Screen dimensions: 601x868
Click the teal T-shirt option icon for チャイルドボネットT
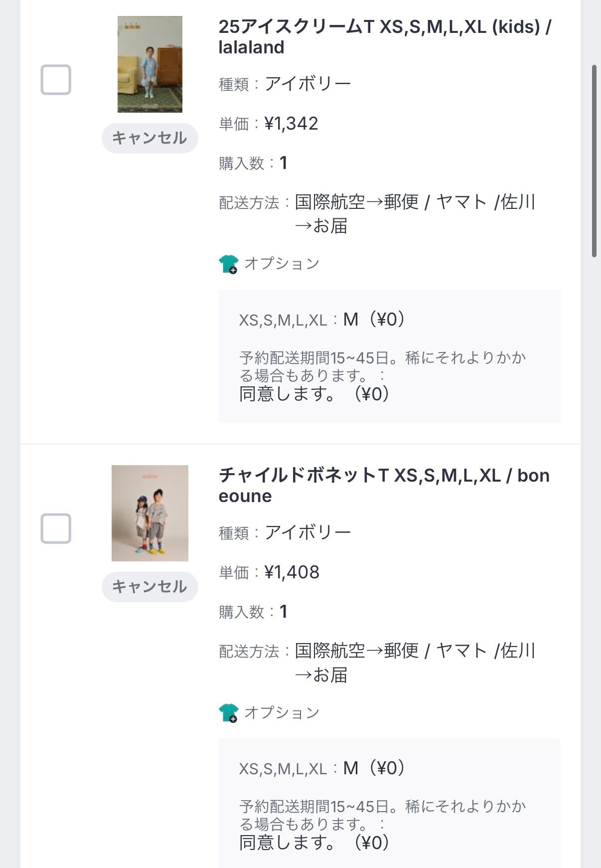[229, 712]
